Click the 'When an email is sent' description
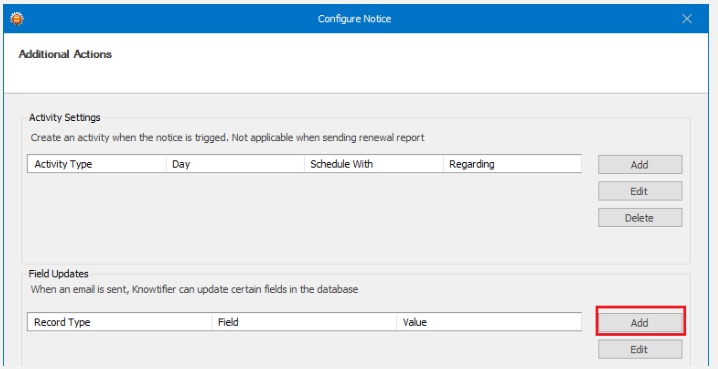The height and width of the screenshot is (369, 718). 194,289
